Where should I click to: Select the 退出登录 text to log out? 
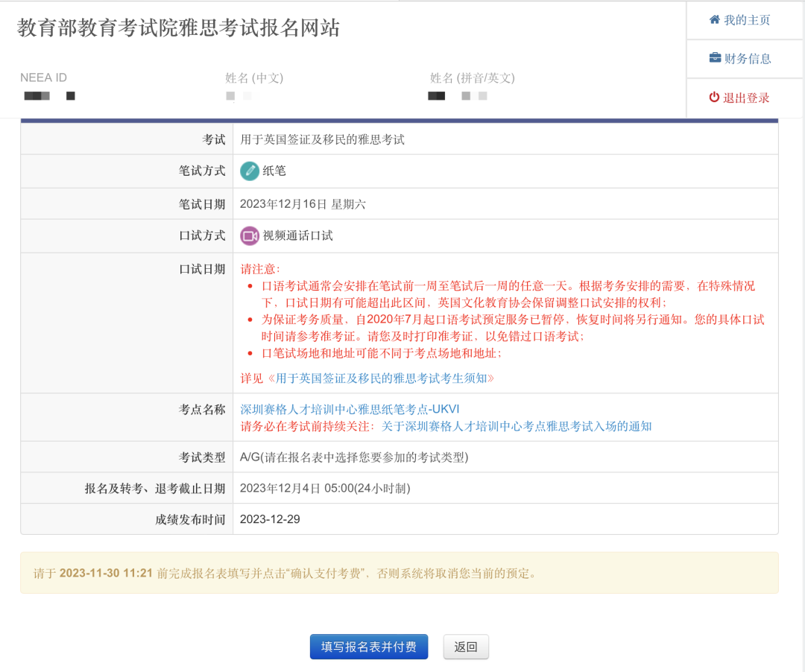746,98
